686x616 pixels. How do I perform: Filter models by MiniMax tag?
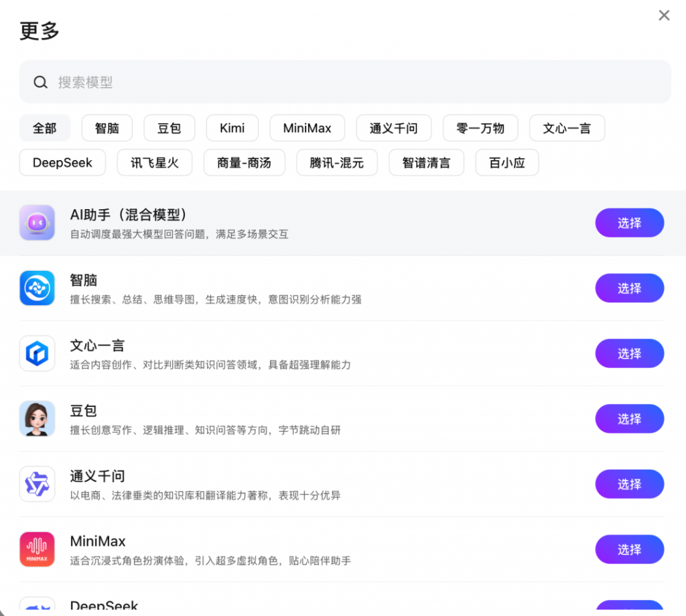(x=307, y=128)
